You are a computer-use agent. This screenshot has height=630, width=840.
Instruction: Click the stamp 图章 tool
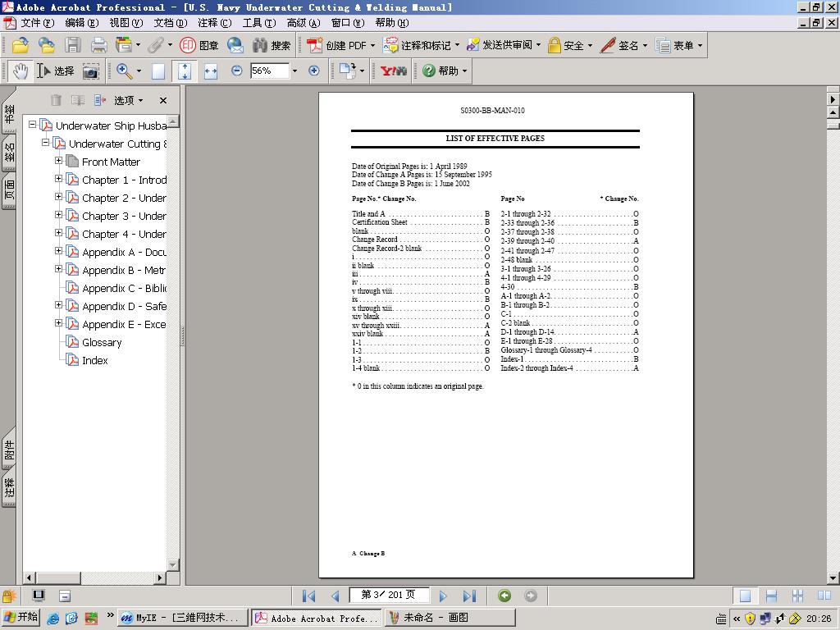click(199, 46)
